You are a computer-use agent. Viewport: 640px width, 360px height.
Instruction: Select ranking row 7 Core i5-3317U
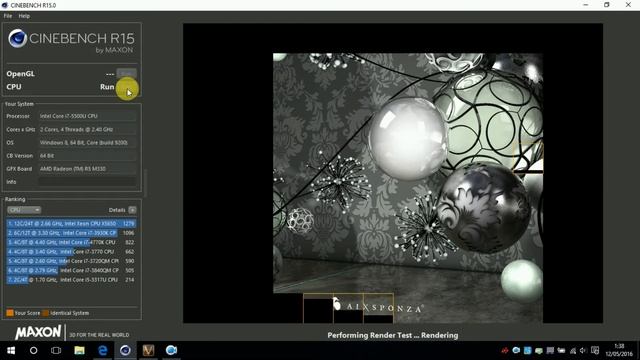pos(71,280)
